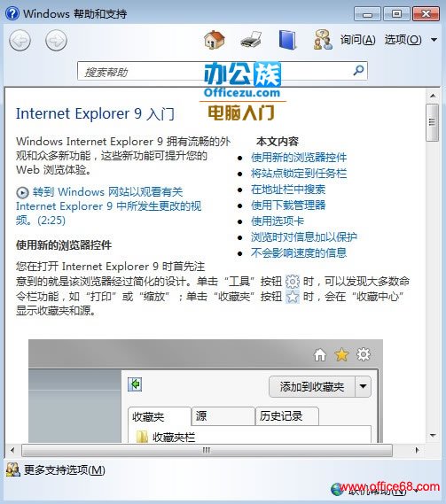446x504 pixels.
Task: Click the More support options icon
Action: 13,469
